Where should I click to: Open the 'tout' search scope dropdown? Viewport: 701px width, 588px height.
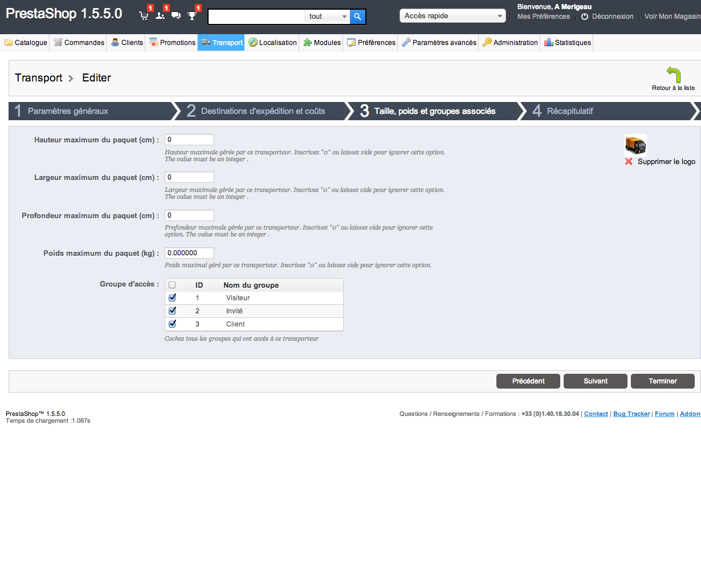[327, 17]
